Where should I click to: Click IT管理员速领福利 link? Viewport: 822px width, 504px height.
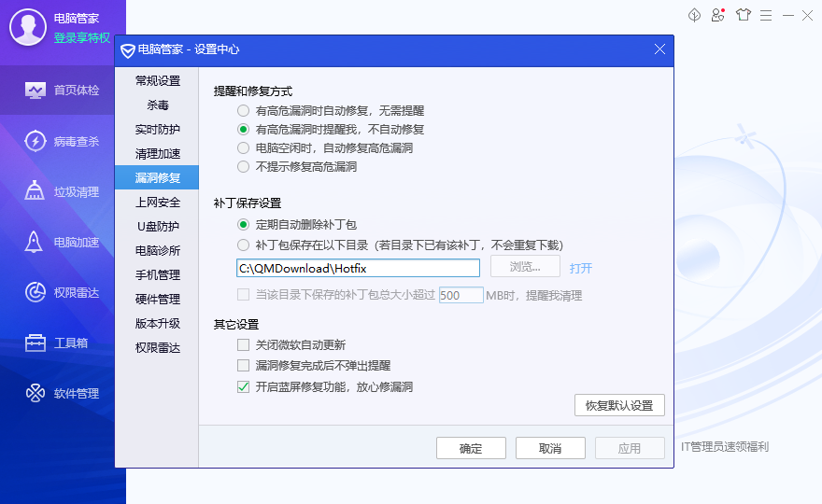point(725,446)
